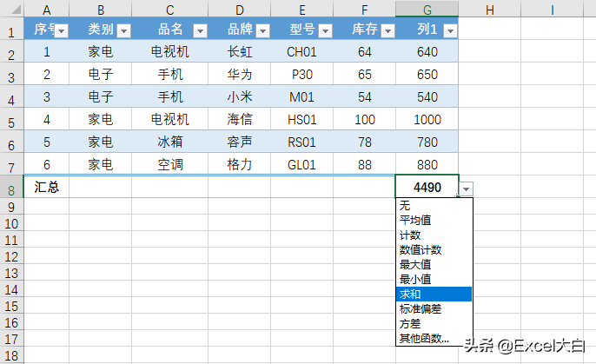Click the cell containing 华为
Screen dimensions: 596x364
pyautogui.click(x=240, y=74)
